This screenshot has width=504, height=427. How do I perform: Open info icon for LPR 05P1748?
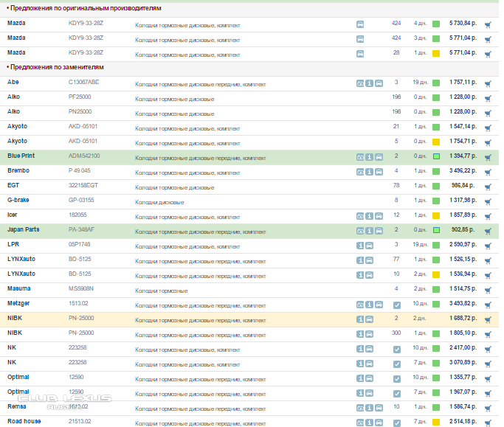(360, 245)
